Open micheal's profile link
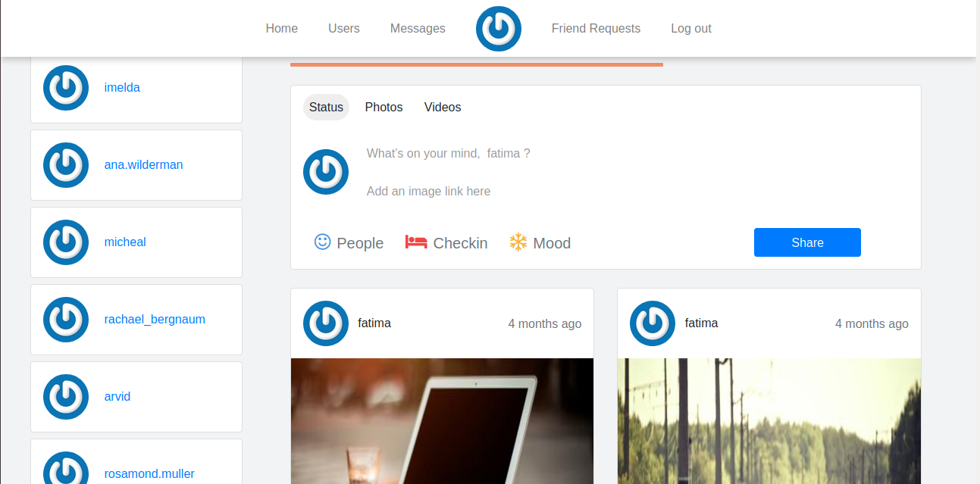 [125, 242]
